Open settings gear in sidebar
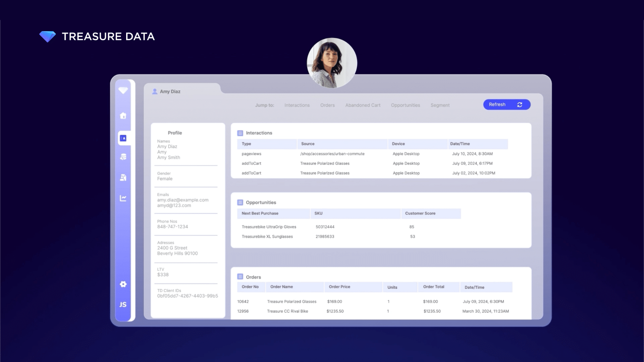Screen dimensions: 644x362 click(x=123, y=284)
